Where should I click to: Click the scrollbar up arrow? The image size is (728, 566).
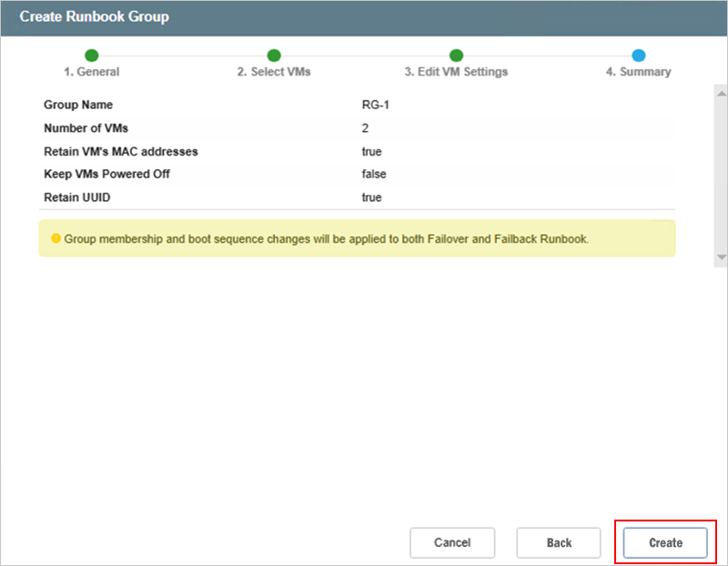point(721,95)
